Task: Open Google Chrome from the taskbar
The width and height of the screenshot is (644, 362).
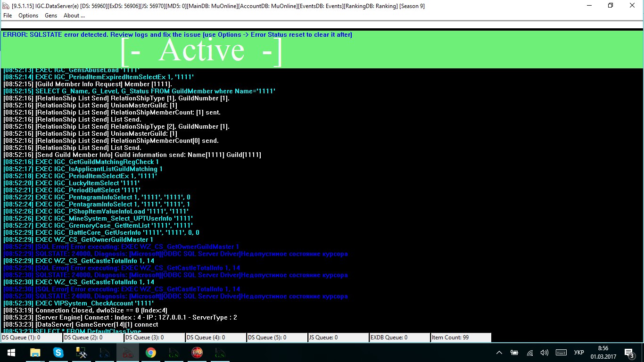Action: (151, 352)
